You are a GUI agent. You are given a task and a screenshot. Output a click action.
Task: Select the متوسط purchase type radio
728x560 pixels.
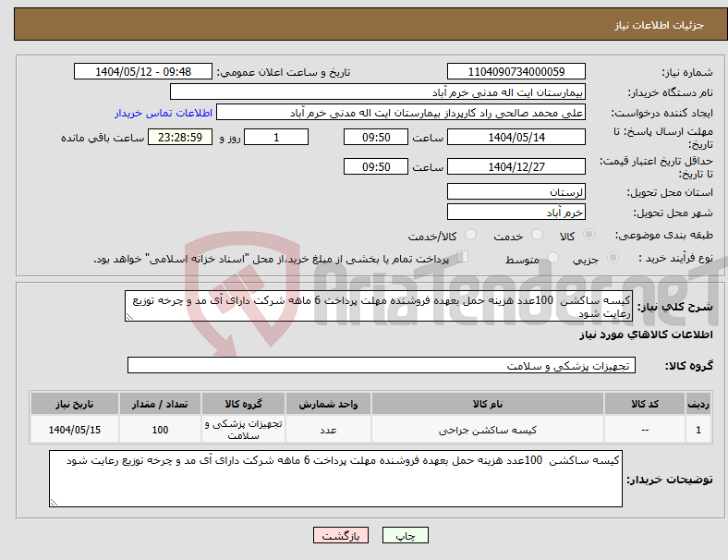click(552, 258)
